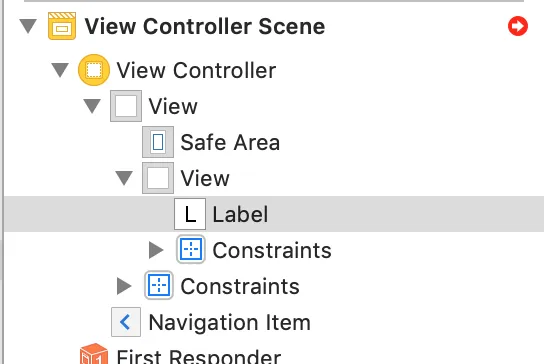The image size is (544, 364).
Task: Expand the inner Constraints group under Label
Action: (x=156, y=250)
